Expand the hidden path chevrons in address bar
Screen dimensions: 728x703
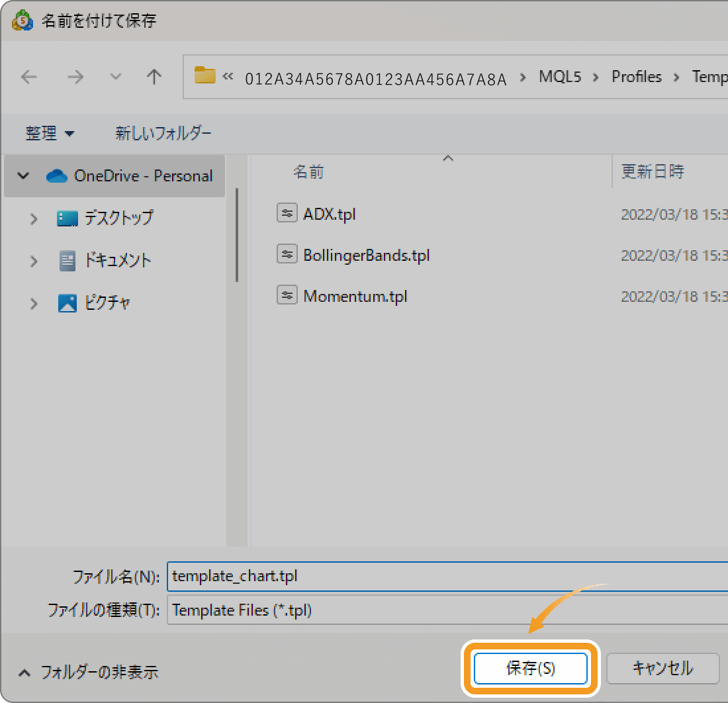228,76
